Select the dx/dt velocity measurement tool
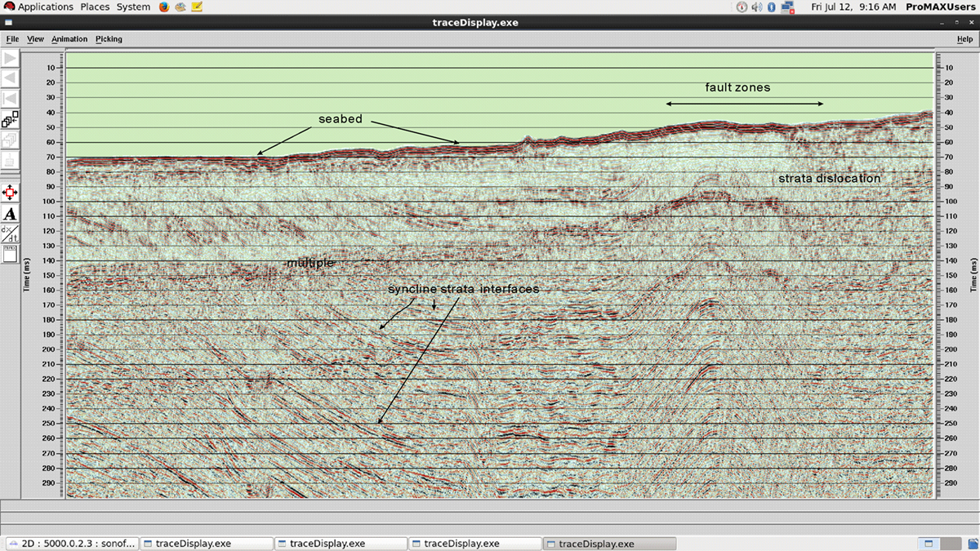Screen dimensions: 980x551 [11, 233]
